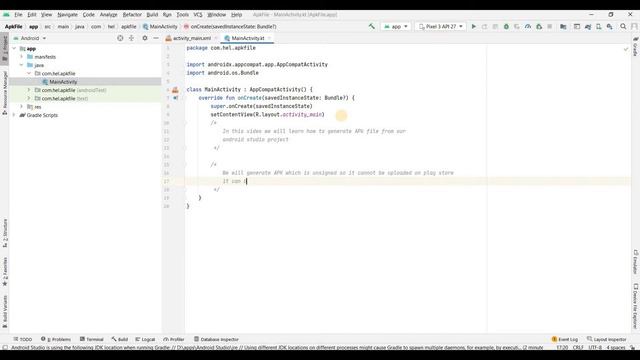Click the Expand All icon in Project panel
Image resolution: width=640 pixels, height=360 pixels.
point(131,38)
